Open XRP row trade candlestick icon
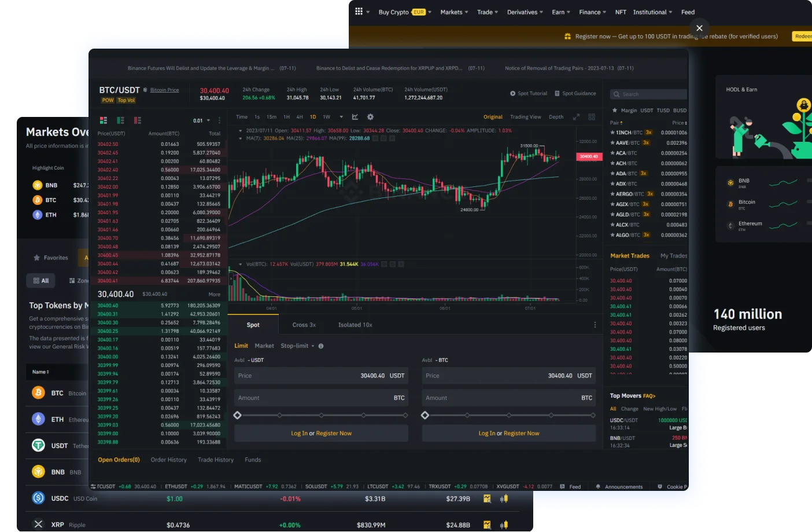The image size is (812, 532). (504, 525)
